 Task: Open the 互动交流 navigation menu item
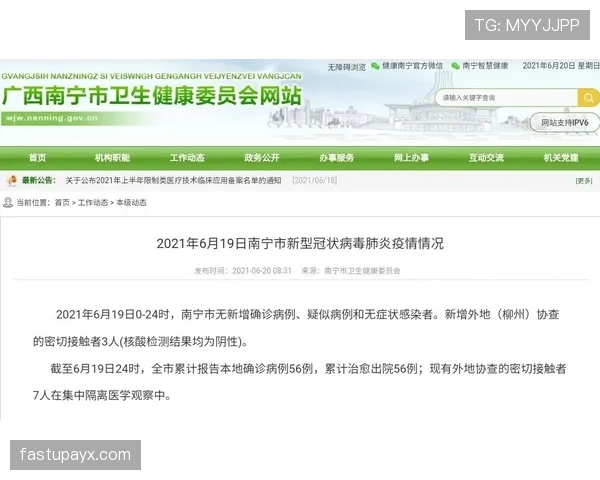click(x=486, y=158)
